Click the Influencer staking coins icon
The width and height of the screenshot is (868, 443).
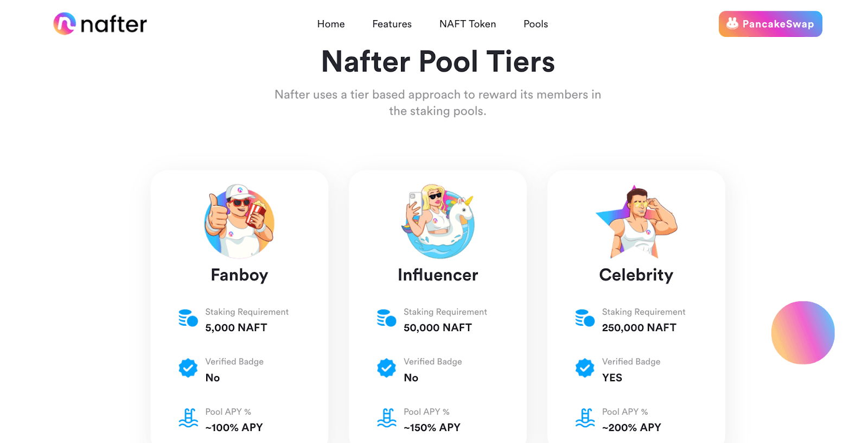(387, 318)
